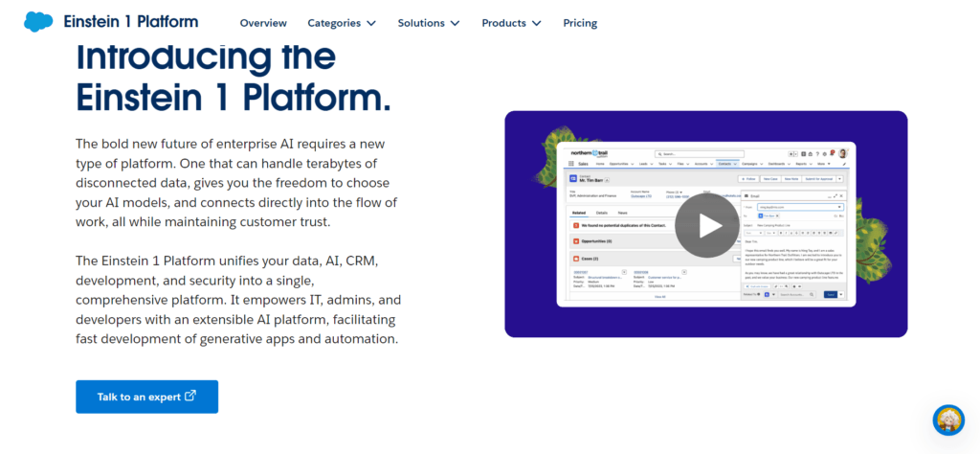Screen dimensions: 980x454
Task: Go to the Overview nav item
Action: [x=263, y=23]
